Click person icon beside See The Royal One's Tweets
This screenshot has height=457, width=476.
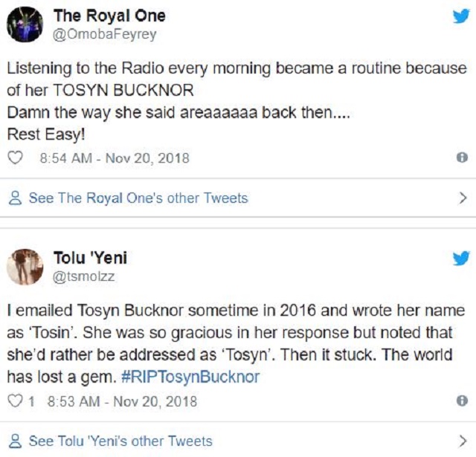click(x=15, y=198)
